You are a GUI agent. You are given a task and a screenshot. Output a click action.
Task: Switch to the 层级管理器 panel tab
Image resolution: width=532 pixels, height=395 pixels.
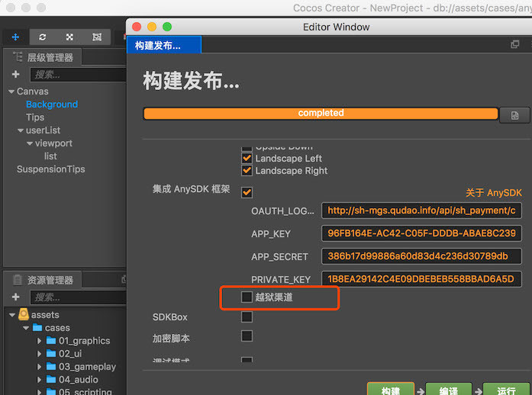click(x=43, y=57)
